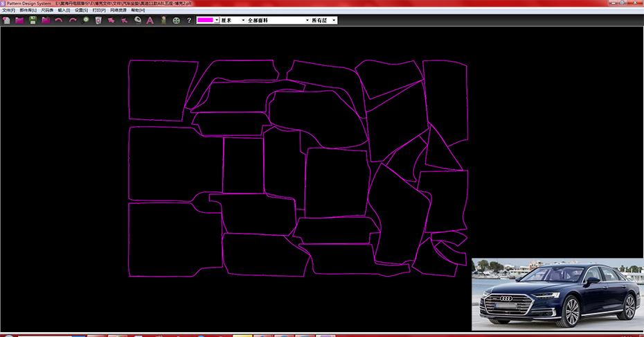The width and height of the screenshot is (644, 337).
Task: Click the green four-dot circle icon
Action: pyautogui.click(x=177, y=20)
